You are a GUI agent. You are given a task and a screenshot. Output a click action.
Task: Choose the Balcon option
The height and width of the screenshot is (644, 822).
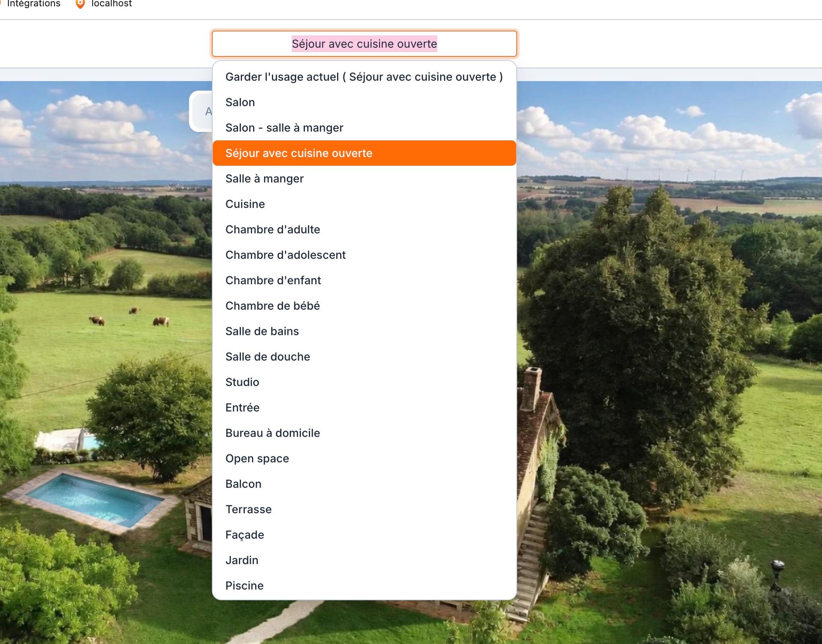[364, 484]
